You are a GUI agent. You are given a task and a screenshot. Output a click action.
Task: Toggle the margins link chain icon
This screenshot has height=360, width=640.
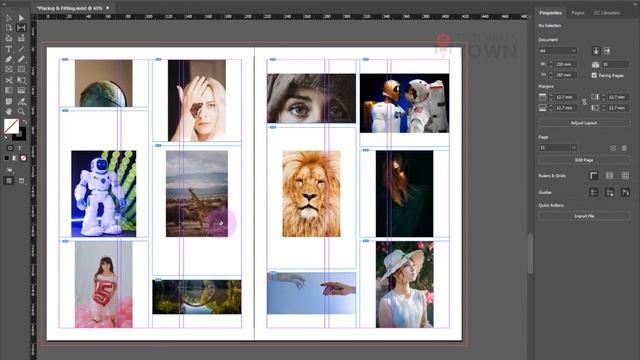584,102
